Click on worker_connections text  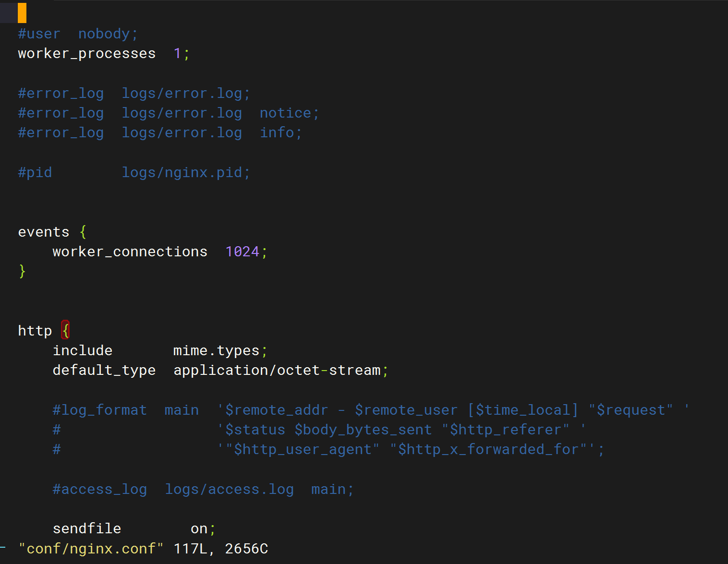[x=130, y=252]
